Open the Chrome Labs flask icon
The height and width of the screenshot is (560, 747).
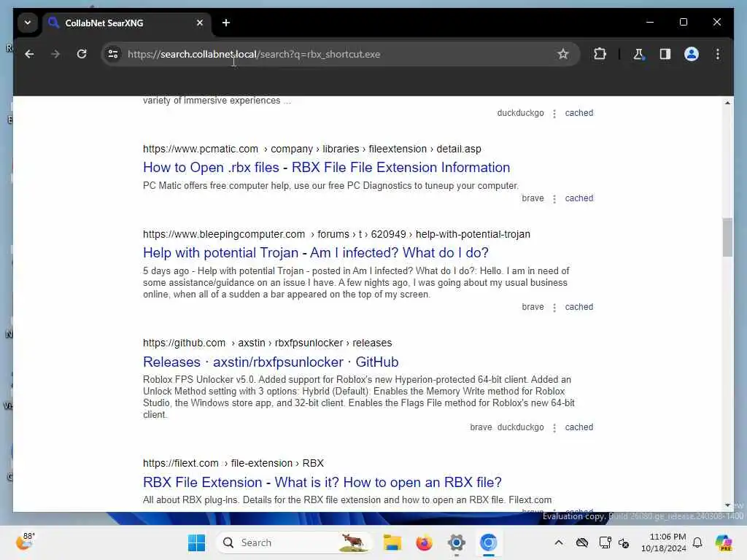point(638,54)
